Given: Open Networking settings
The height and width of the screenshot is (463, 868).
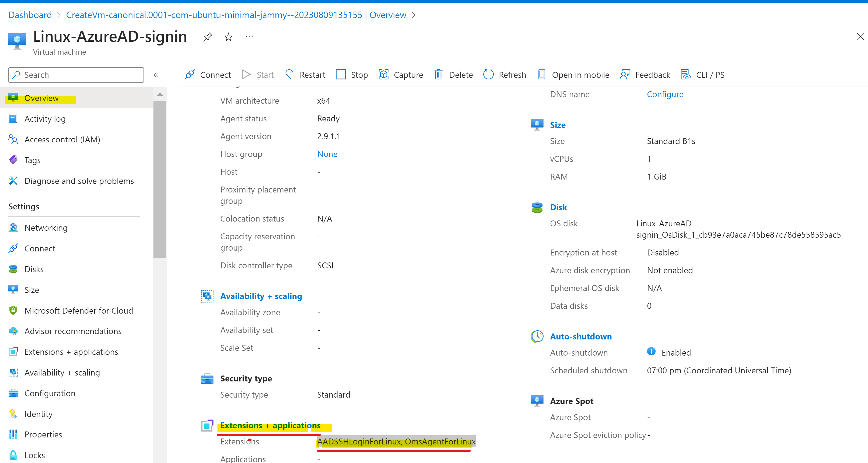Looking at the screenshot, I should [x=76, y=228].
